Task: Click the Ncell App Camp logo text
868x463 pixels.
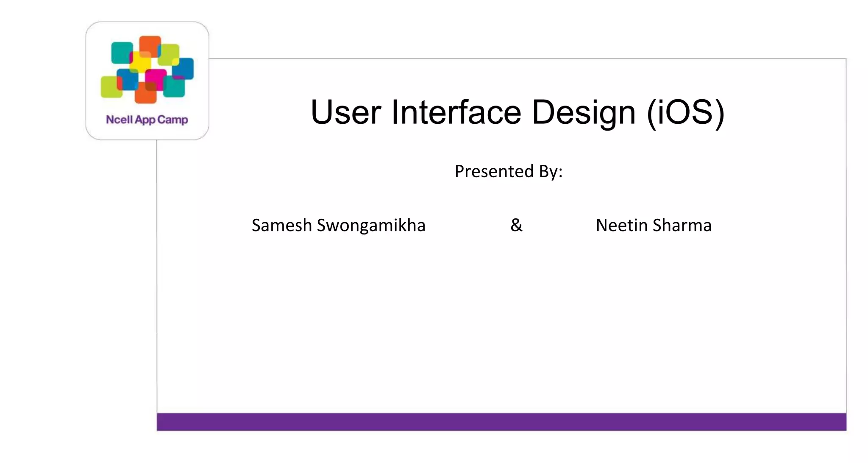Action: pyautogui.click(x=147, y=120)
